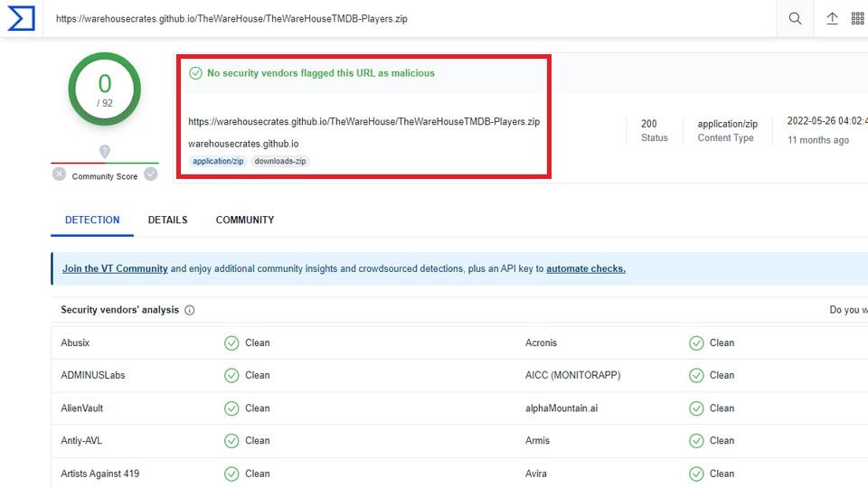This screenshot has width=868, height=488.
Task: Click the 'Armis' vendor name
Action: click(x=537, y=441)
